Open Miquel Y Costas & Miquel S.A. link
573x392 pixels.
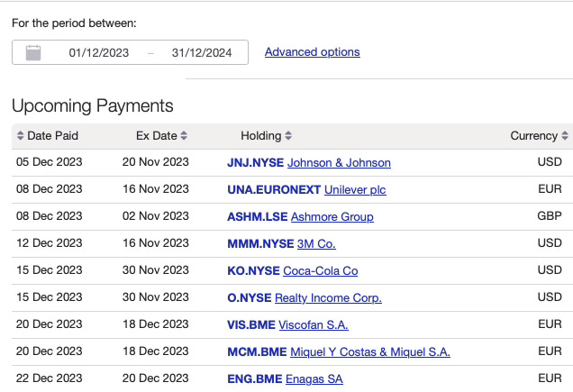click(370, 352)
